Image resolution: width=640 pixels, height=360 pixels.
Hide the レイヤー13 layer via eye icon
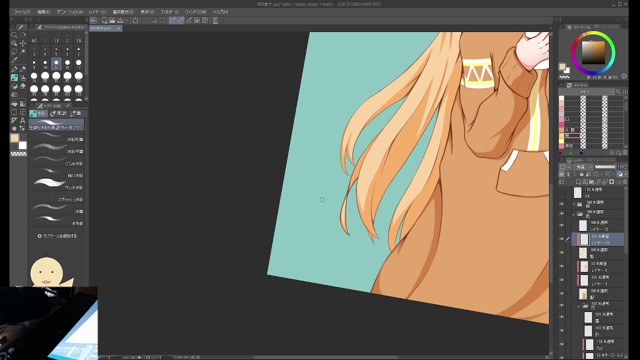point(562,226)
